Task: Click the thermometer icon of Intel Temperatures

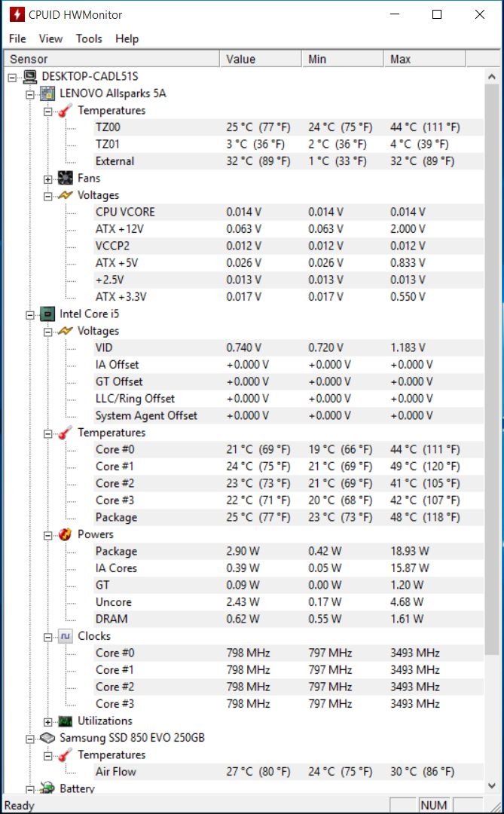Action: (x=65, y=433)
